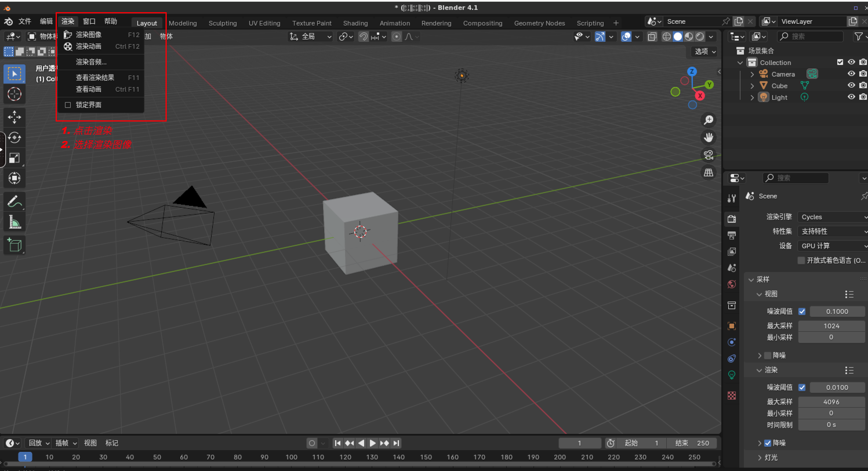Toggle camera view in viewport

point(708,155)
